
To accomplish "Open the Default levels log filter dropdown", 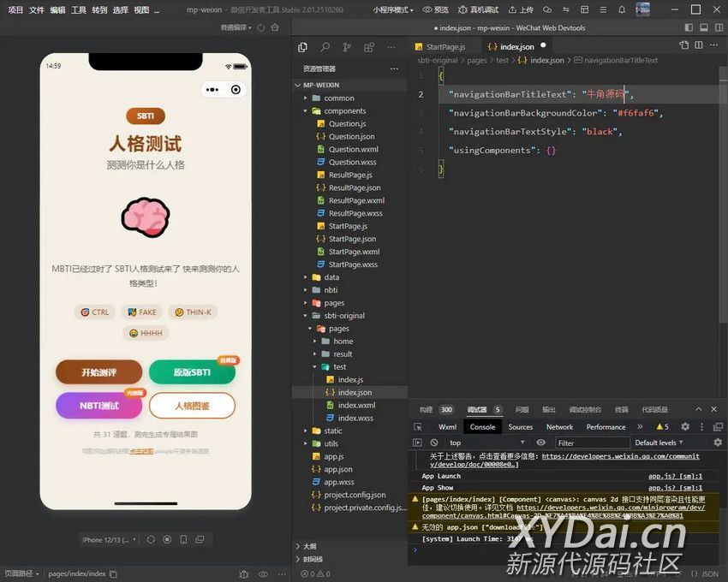I will pyautogui.click(x=659, y=442).
